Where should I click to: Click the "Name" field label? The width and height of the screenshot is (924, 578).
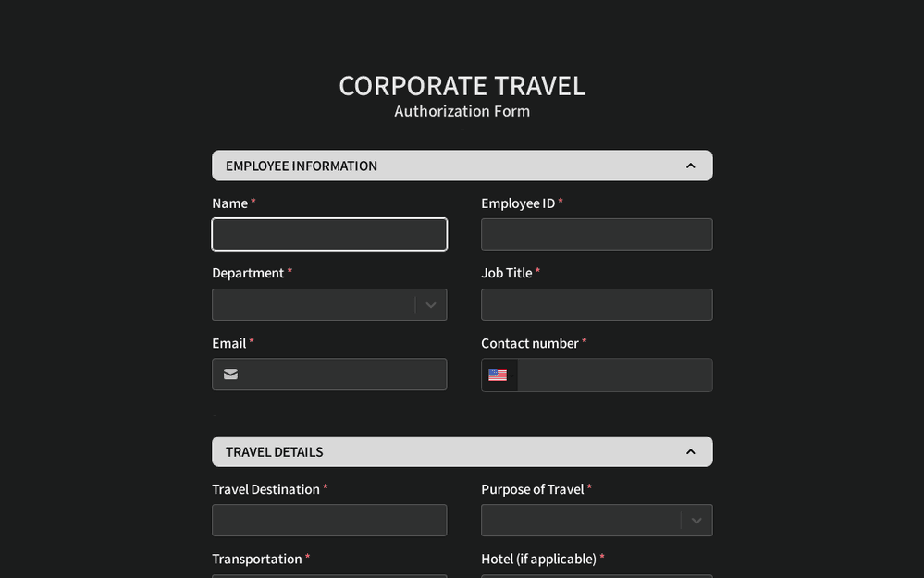229,203
